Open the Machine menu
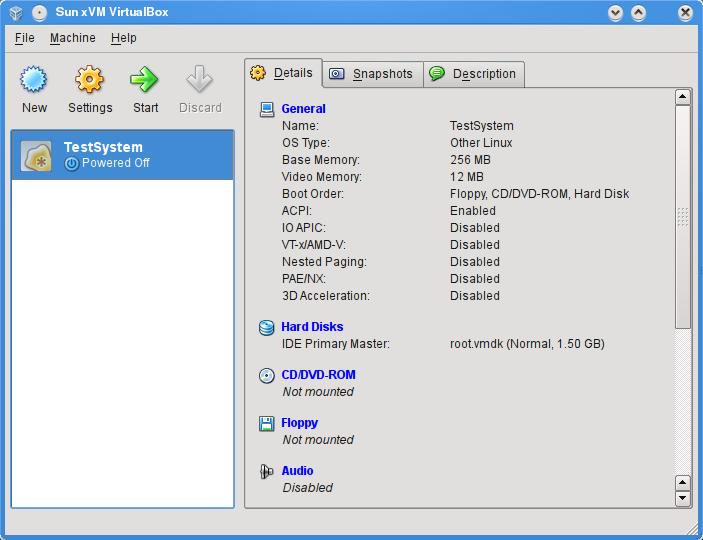703x540 pixels. [73, 38]
